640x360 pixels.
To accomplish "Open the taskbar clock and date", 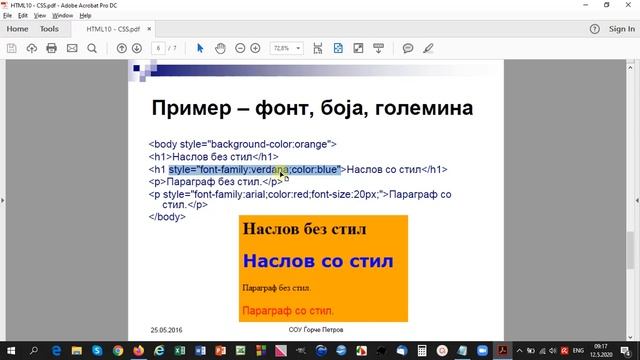I will click(601, 351).
